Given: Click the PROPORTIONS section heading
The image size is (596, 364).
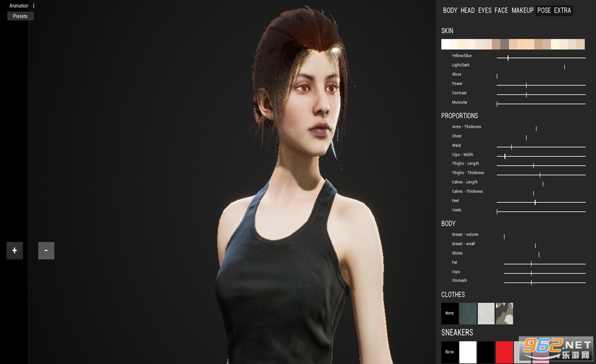Looking at the screenshot, I should (460, 116).
